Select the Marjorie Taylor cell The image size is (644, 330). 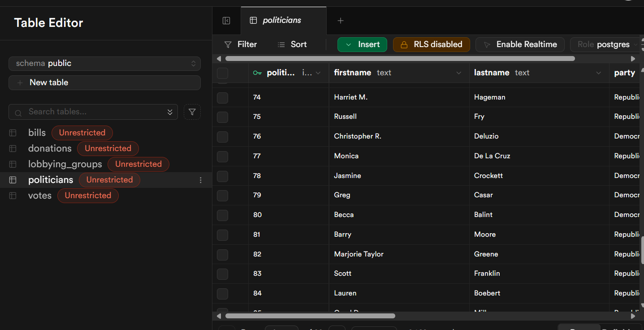[x=399, y=254]
